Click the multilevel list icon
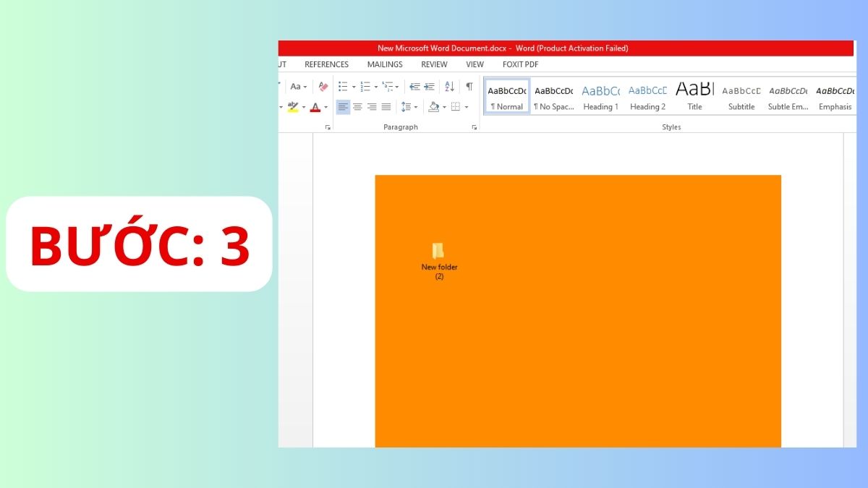Screen dimensions: 868x488 [x=388, y=86]
